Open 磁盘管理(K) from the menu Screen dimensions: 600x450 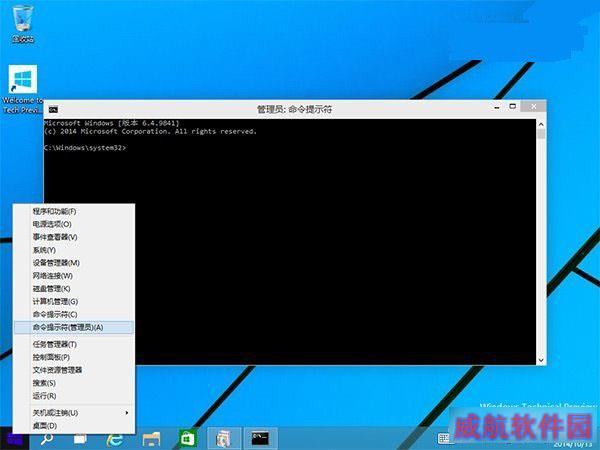(74, 289)
